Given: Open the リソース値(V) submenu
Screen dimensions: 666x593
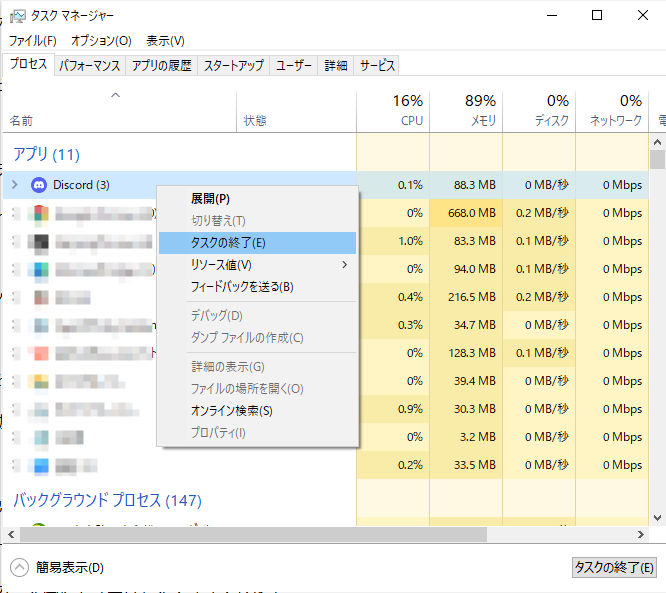Looking at the screenshot, I should 257,265.
